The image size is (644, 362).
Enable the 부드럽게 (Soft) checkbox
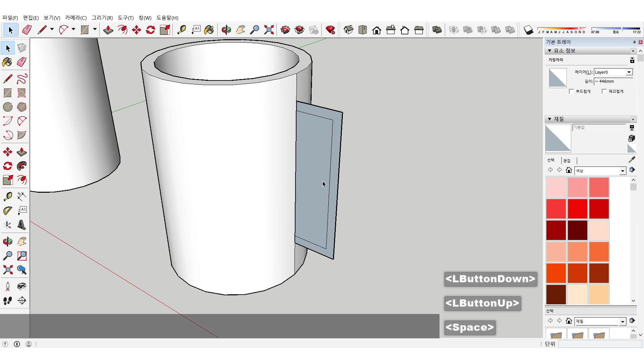(572, 92)
